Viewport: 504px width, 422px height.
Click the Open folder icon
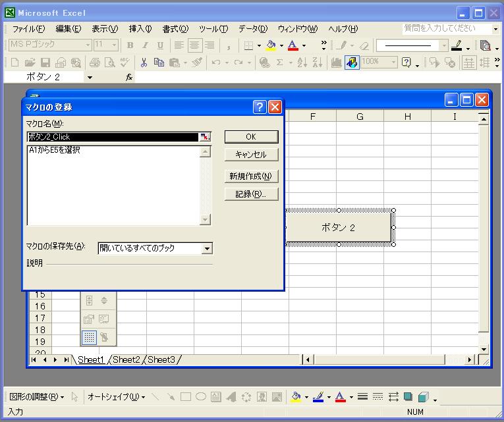pos(30,63)
